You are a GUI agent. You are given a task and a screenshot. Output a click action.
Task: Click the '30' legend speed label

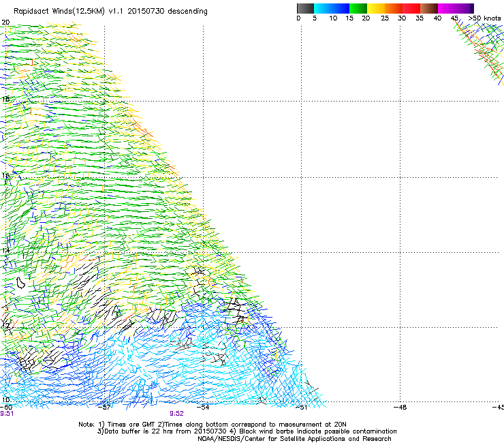pyautogui.click(x=402, y=18)
